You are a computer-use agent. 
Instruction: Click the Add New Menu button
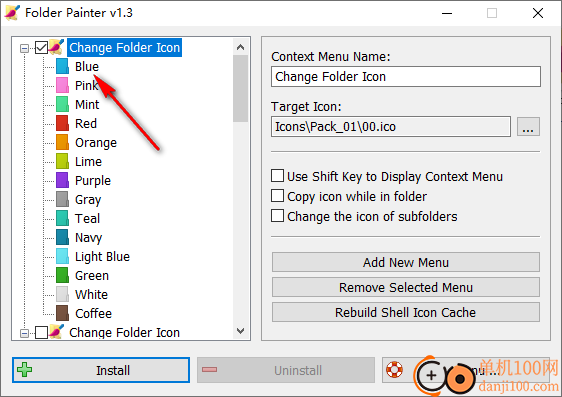(406, 262)
